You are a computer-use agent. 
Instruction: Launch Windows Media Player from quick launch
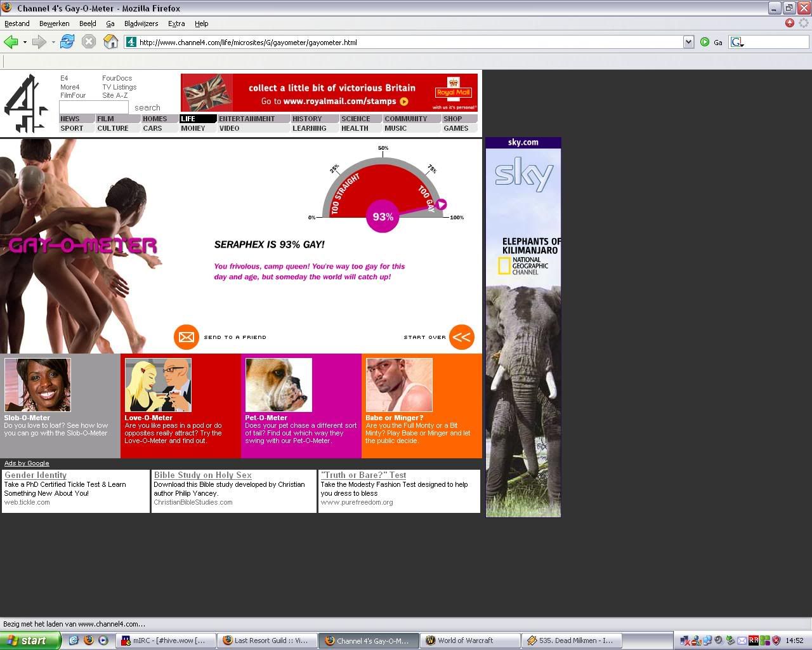[x=103, y=640]
